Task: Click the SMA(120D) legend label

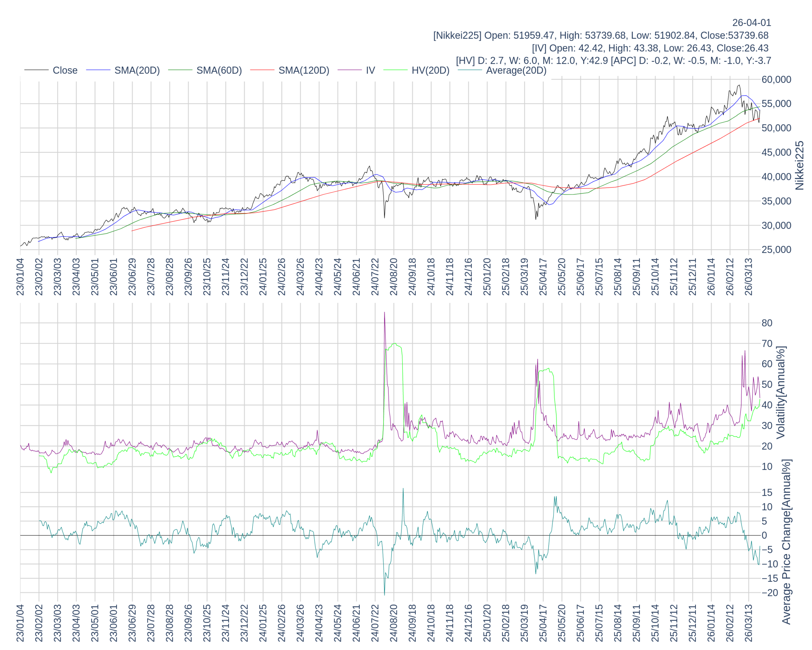Action: pyautogui.click(x=304, y=70)
